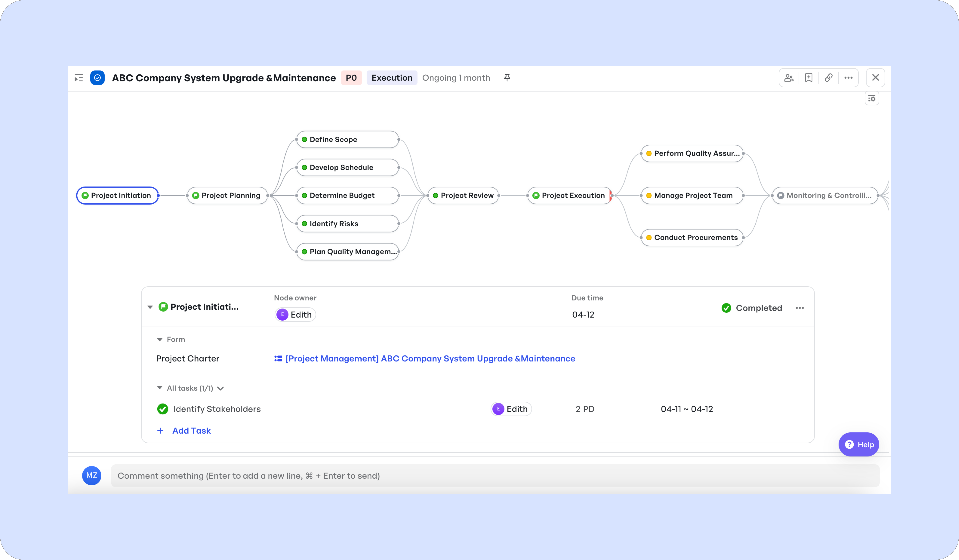Focus the comment input field
The width and height of the screenshot is (959, 560).
495,476
